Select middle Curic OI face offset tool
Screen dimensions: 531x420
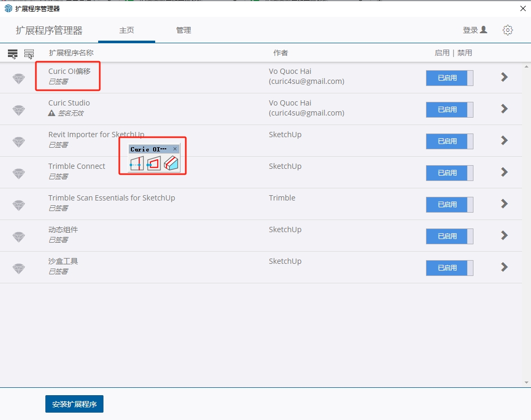[x=154, y=164]
